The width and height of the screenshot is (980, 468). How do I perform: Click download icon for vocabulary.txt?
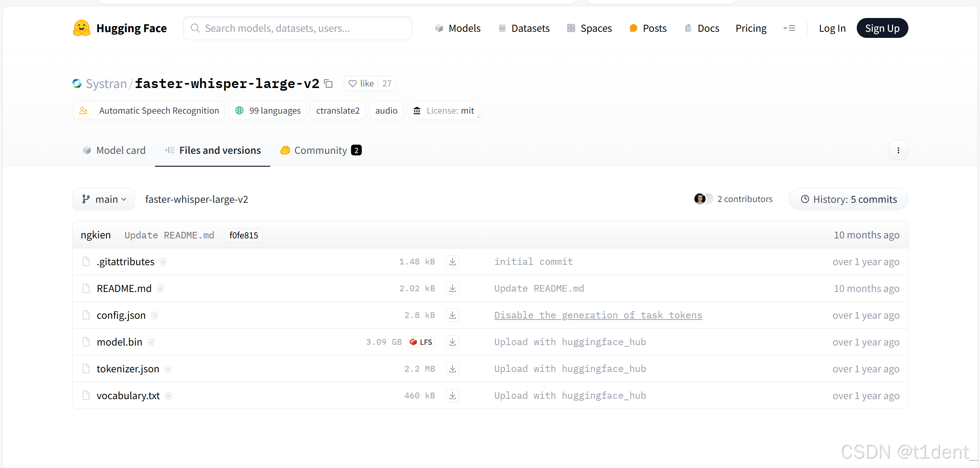[452, 395]
